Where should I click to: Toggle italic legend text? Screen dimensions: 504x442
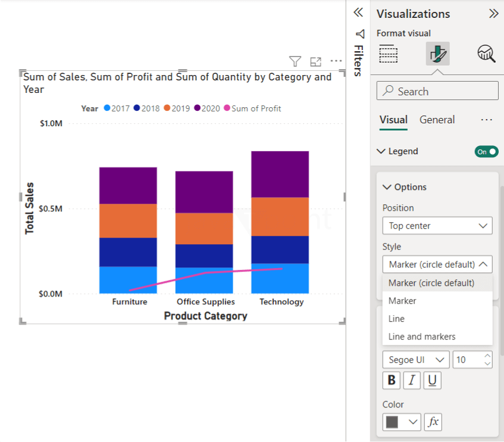pos(412,380)
